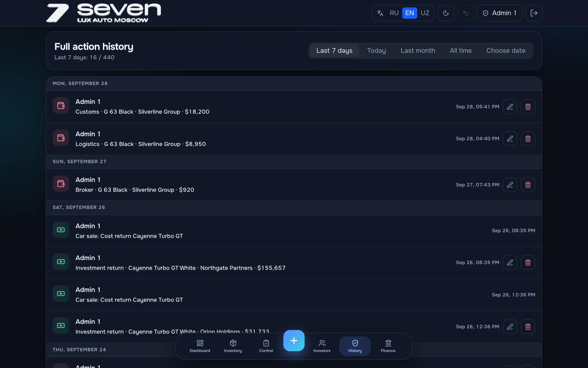
Task: Click the 'Sep 28, 04:40 PM' timestamp
Action: point(478,139)
